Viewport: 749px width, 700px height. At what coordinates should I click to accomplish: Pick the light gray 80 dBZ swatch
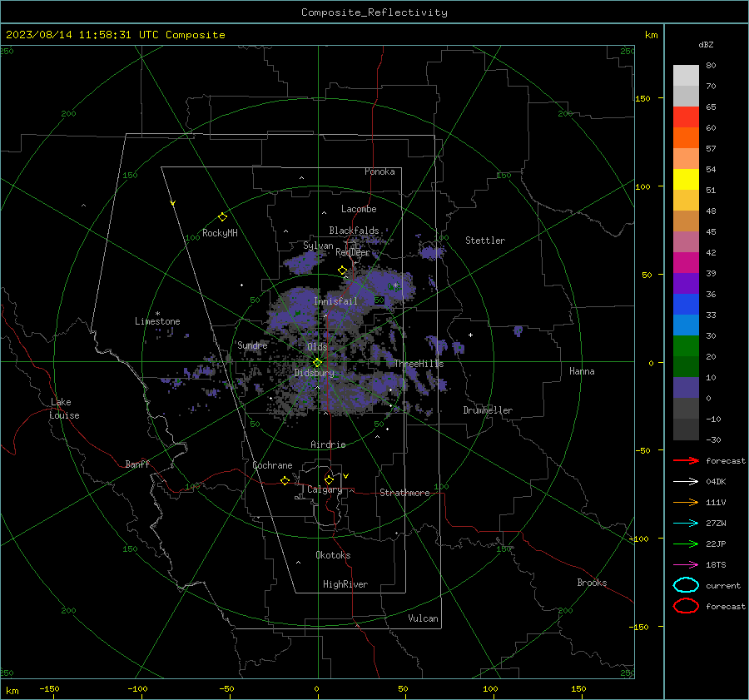pos(686,76)
